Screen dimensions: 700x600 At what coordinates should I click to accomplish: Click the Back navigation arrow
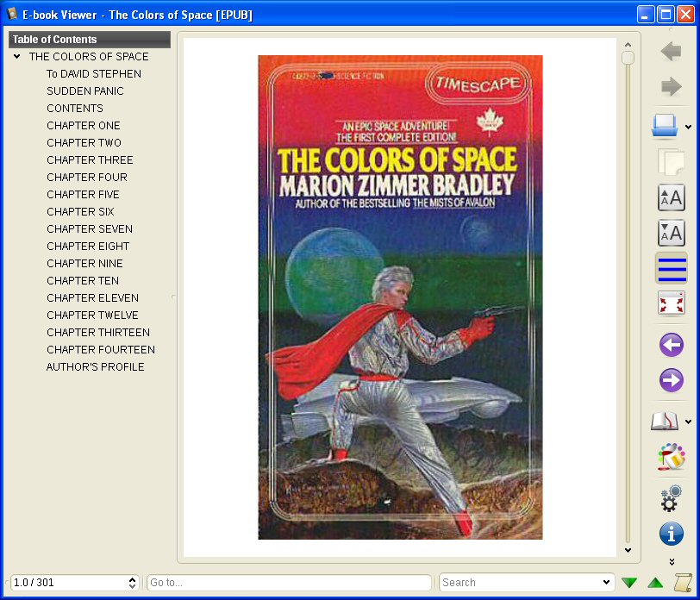coord(671,52)
